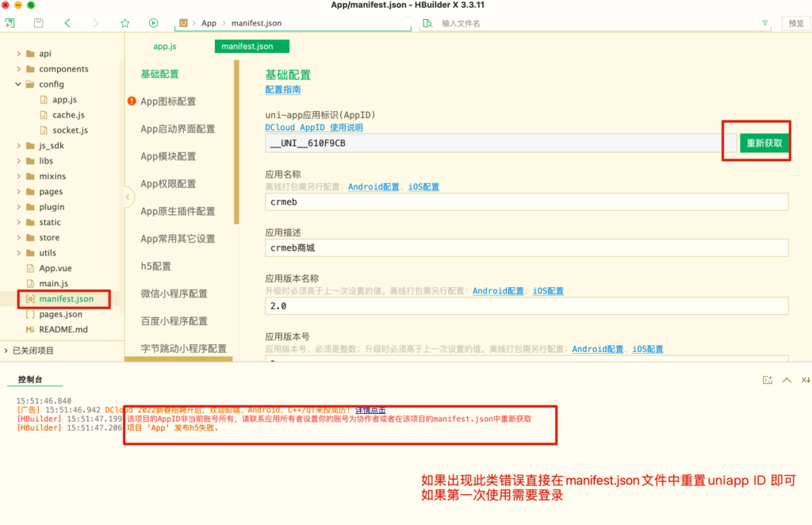This screenshot has width=812, height=525.
Task: Open the 基础配置 section
Action: click(x=159, y=74)
